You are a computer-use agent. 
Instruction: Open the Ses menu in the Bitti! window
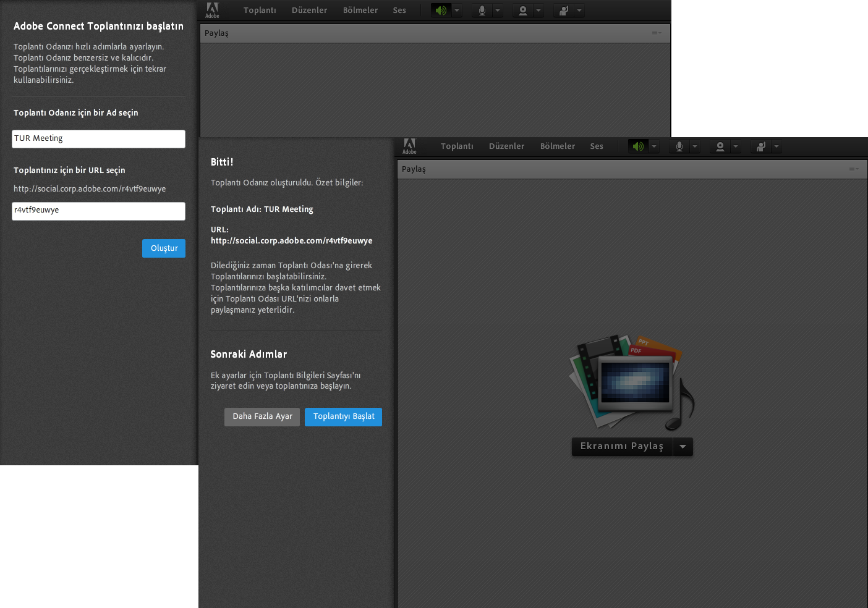coord(597,146)
